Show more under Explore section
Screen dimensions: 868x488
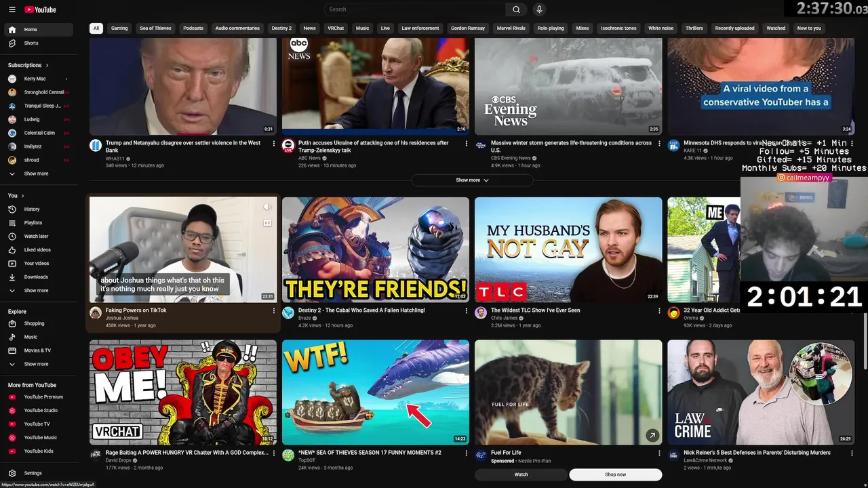pyautogui.click(x=39, y=364)
